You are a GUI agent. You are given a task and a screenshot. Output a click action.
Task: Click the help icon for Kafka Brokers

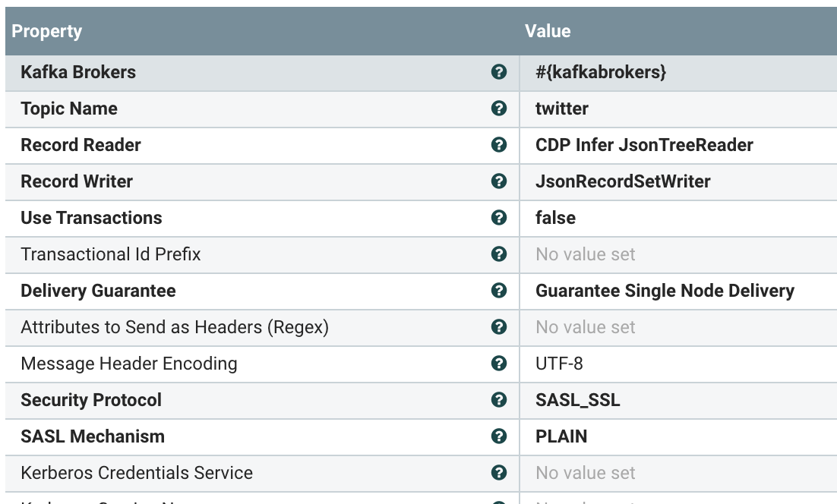point(499,72)
